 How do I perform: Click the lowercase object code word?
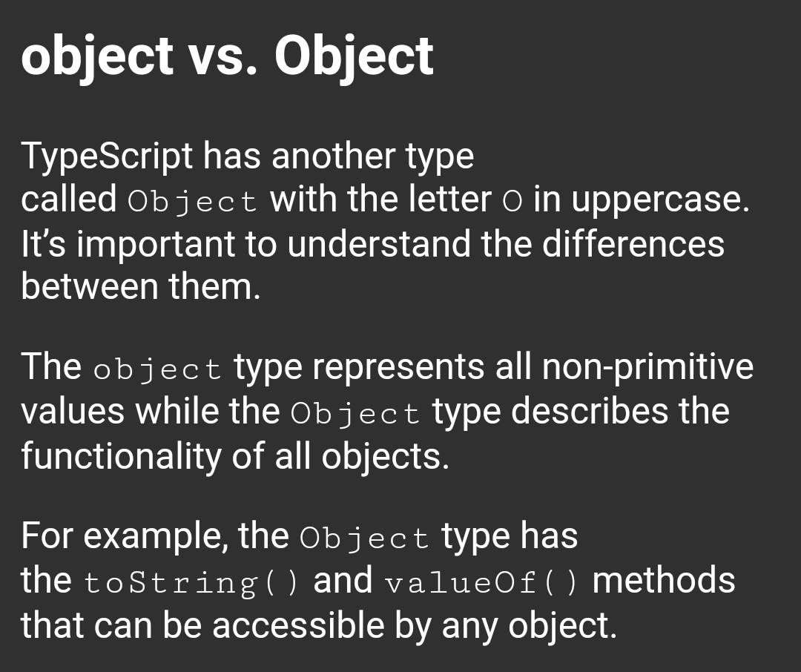[x=157, y=369]
